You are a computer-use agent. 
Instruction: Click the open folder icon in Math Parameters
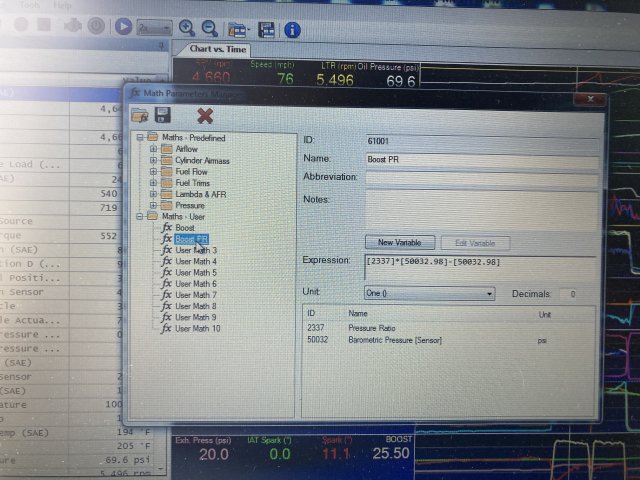tap(140, 115)
